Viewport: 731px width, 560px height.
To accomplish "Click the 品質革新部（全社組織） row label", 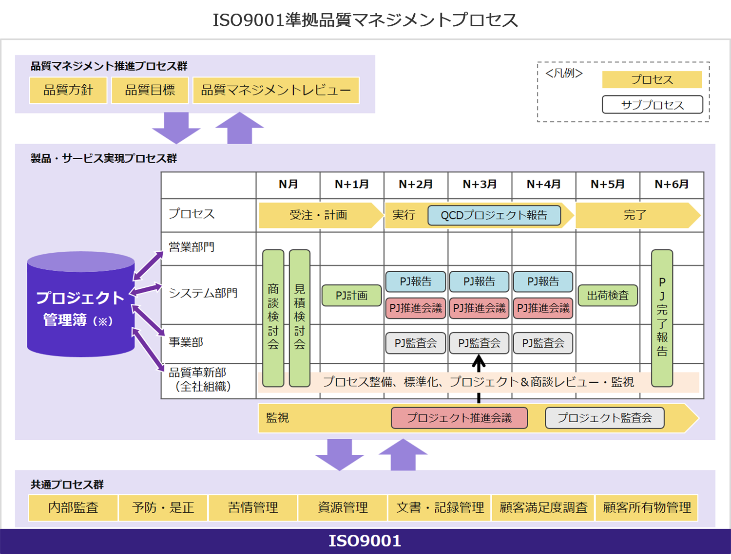I will (200, 380).
